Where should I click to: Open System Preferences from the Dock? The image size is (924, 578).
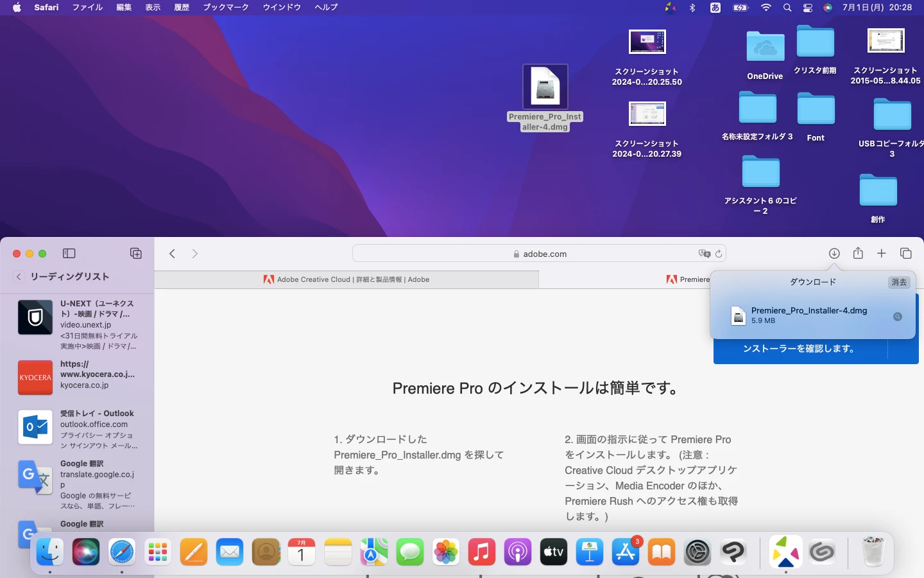697,552
